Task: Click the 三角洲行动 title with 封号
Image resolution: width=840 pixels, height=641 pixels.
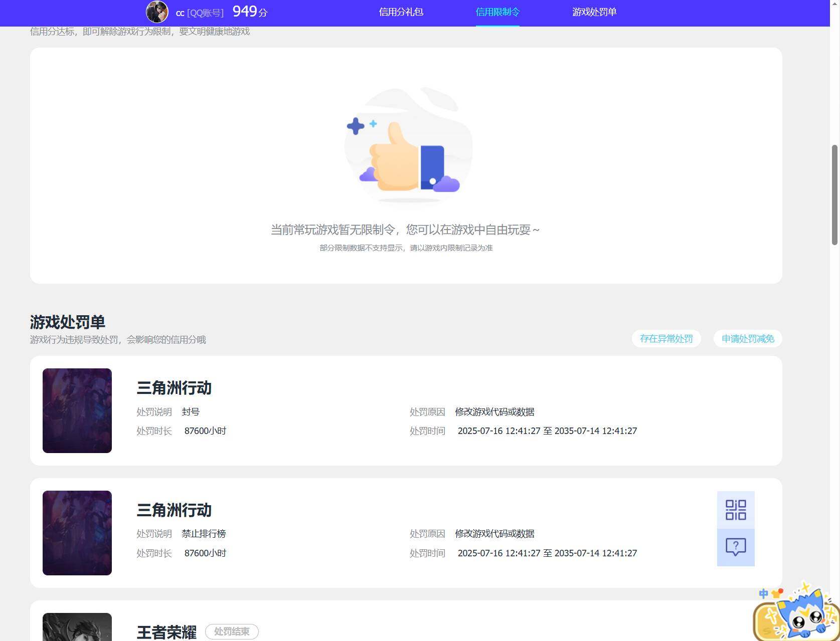Action: point(174,388)
